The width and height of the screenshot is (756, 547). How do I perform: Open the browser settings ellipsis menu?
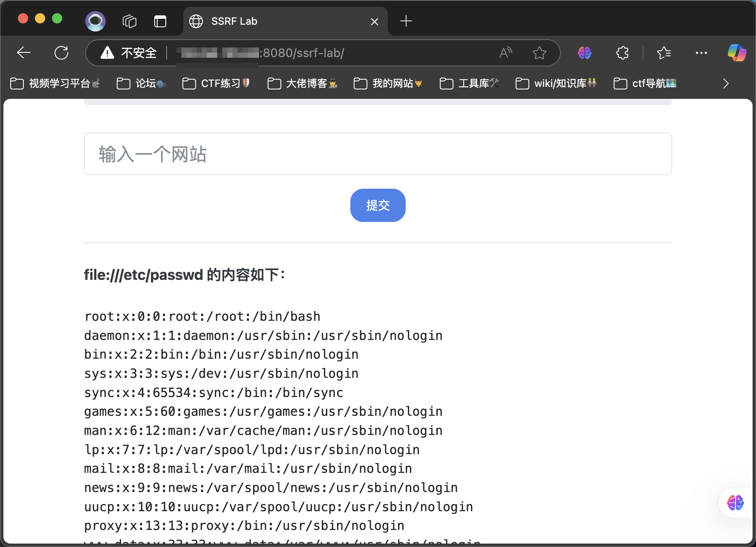[701, 52]
